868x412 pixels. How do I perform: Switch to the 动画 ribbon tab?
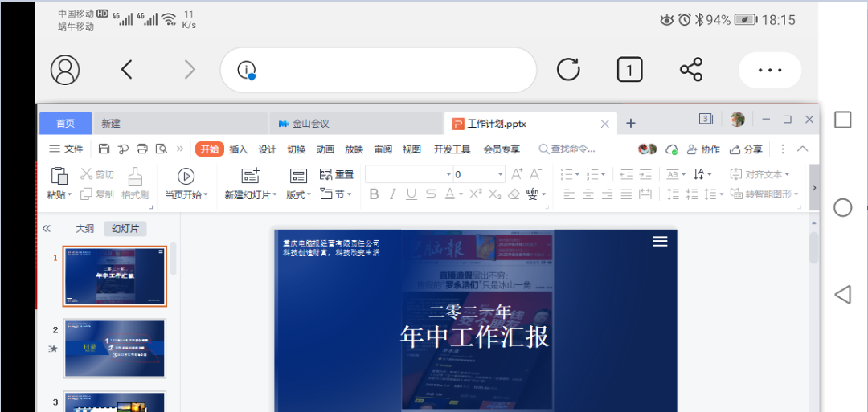pos(325,149)
